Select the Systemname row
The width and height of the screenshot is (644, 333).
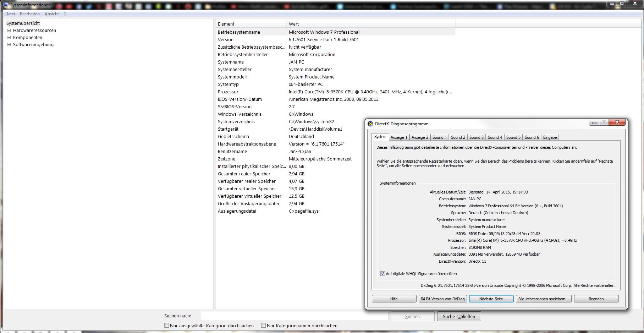335,62
